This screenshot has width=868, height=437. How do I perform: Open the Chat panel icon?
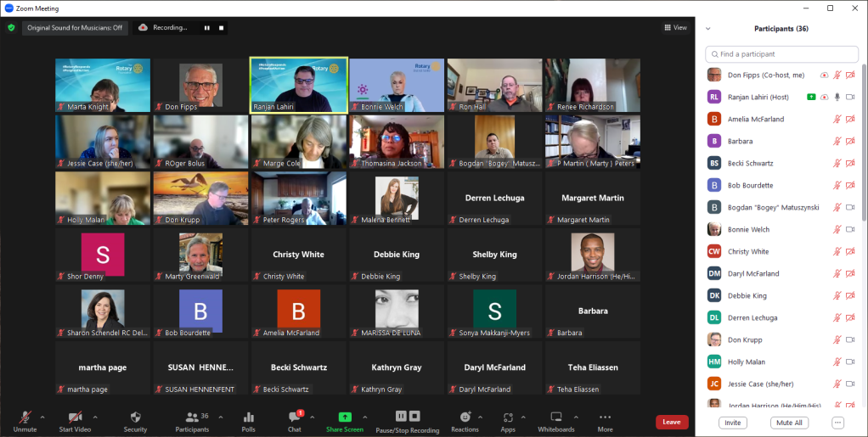pos(294,417)
